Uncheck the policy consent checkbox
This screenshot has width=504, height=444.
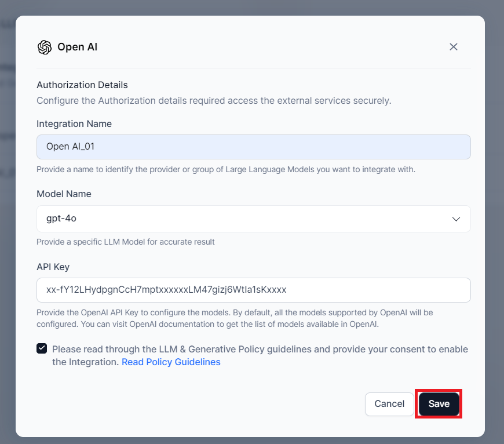pos(42,348)
